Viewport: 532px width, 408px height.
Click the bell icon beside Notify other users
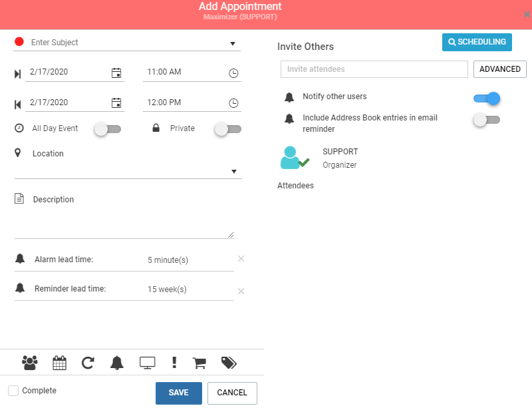point(289,97)
